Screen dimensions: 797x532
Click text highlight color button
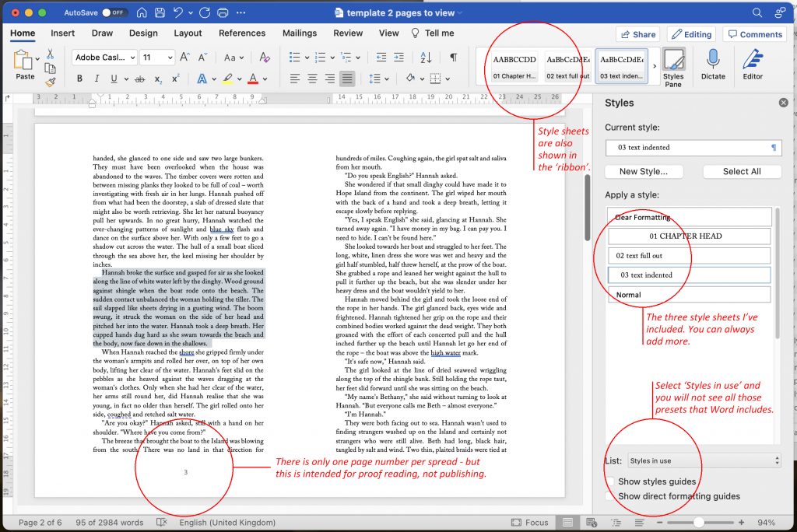228,79
